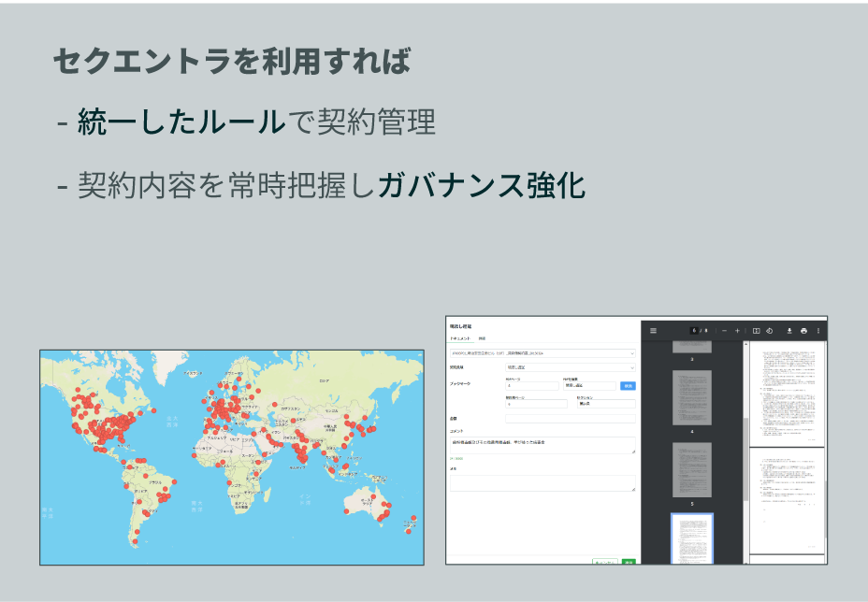Click the heading セクエントラを利用すれば

(x=232, y=61)
